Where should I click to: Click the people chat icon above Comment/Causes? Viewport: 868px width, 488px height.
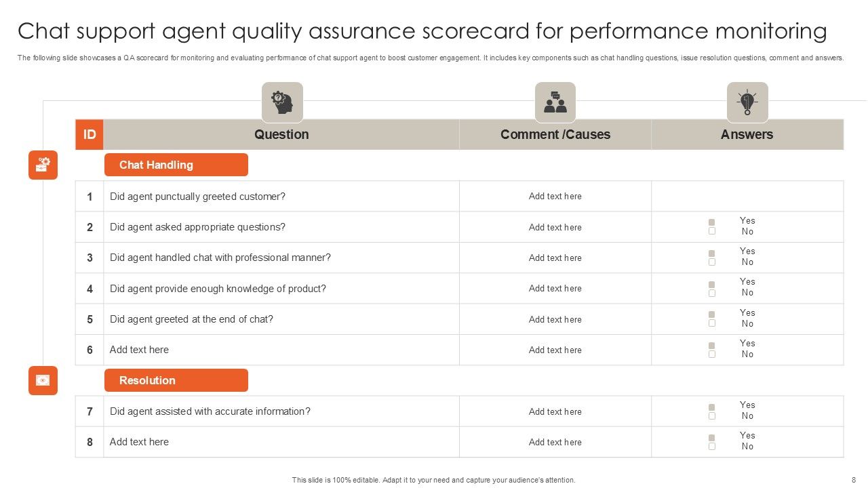(x=555, y=102)
